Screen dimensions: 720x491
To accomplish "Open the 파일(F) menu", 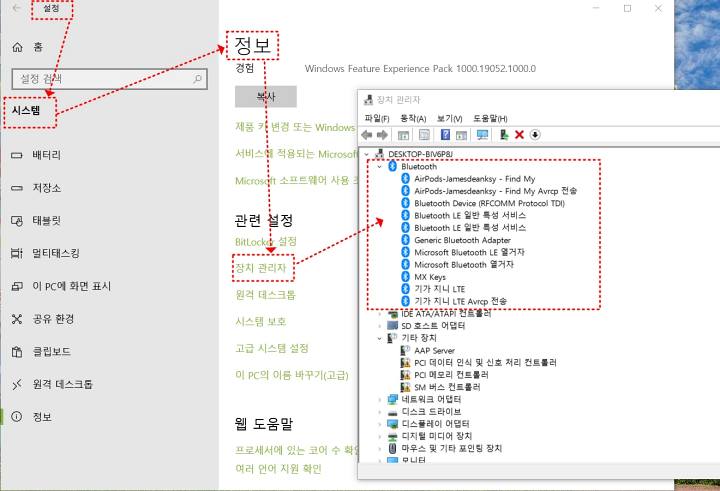I will (377, 119).
